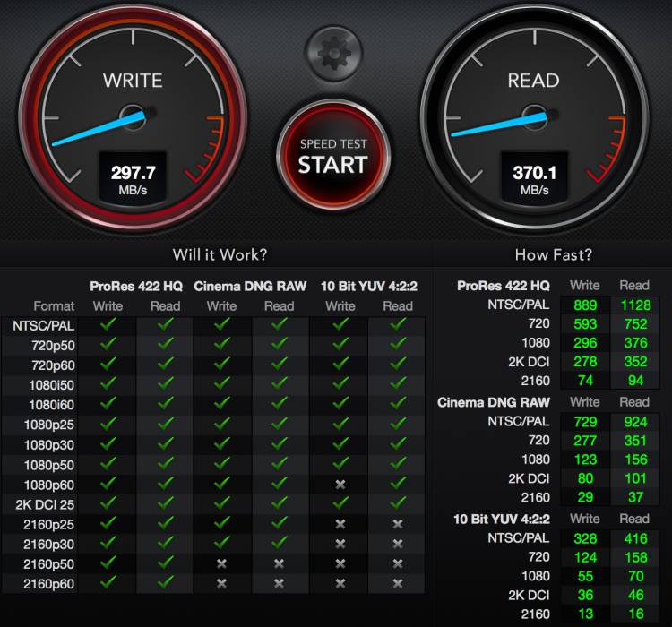Click ProRes 2160 read value 94

pyautogui.click(x=635, y=381)
